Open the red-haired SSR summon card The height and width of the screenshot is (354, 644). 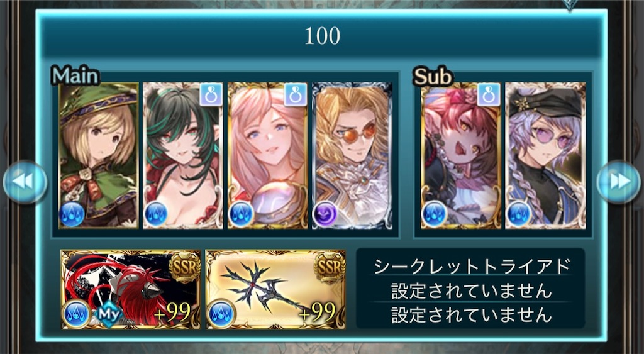tap(131, 289)
